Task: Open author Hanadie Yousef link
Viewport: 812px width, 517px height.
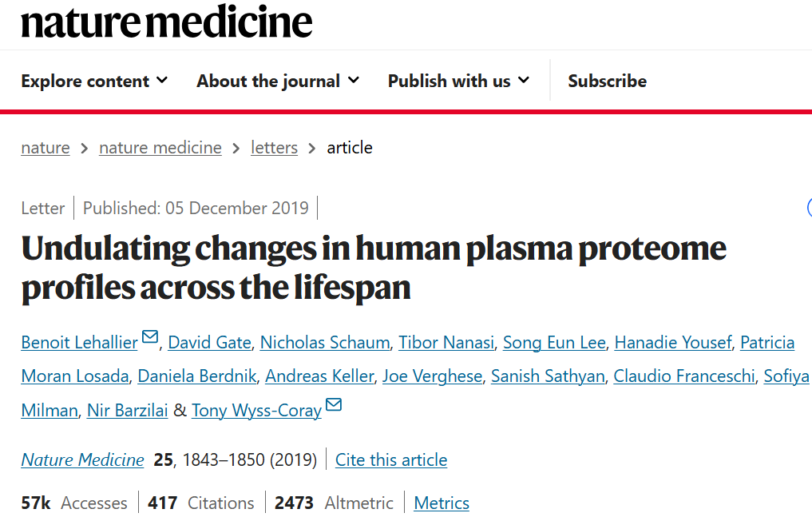Action: (x=673, y=343)
